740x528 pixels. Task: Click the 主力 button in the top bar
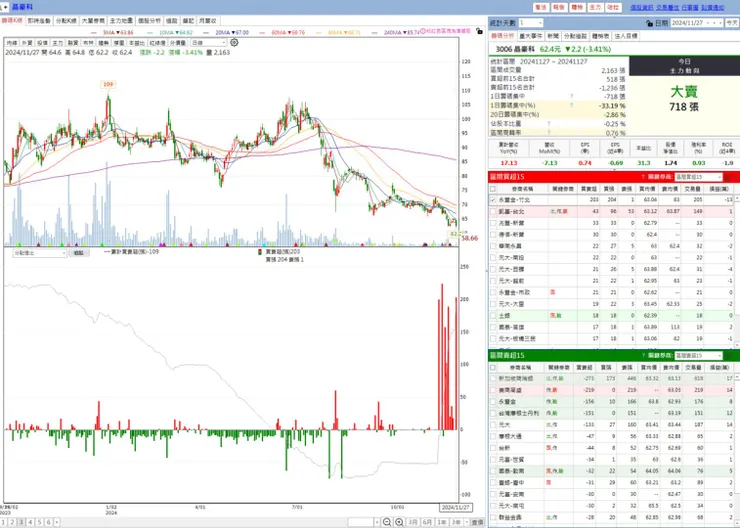click(595, 8)
